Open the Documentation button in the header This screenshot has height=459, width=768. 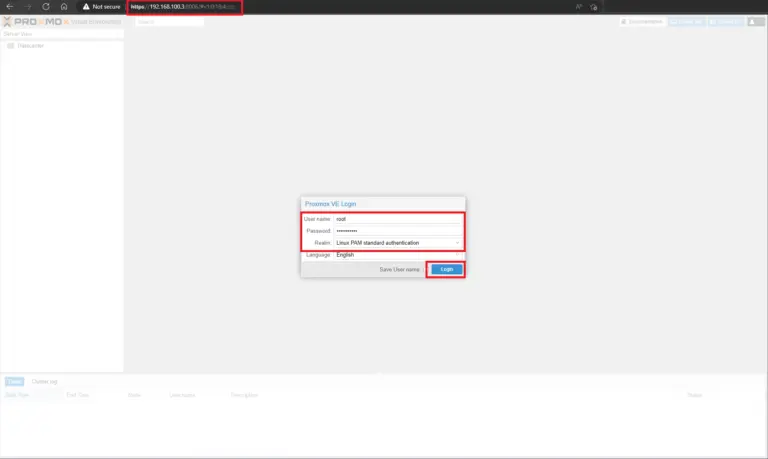[642, 22]
